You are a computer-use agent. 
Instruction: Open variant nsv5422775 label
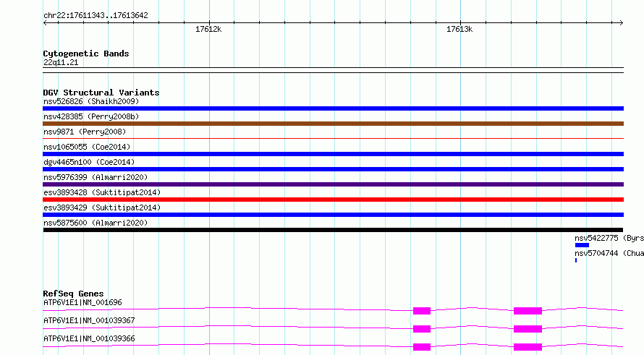point(609,238)
